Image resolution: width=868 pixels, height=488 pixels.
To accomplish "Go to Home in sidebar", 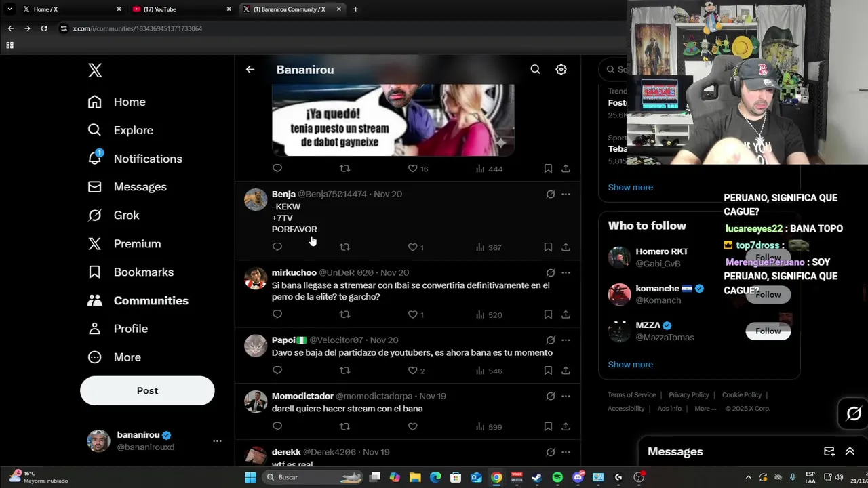I will 116,102.
